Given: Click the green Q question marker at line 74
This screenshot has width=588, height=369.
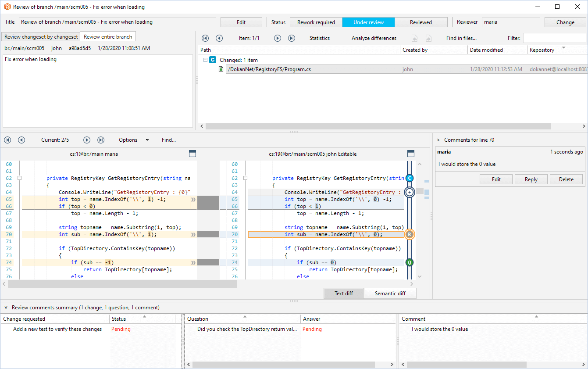Looking at the screenshot, I should click(410, 262).
